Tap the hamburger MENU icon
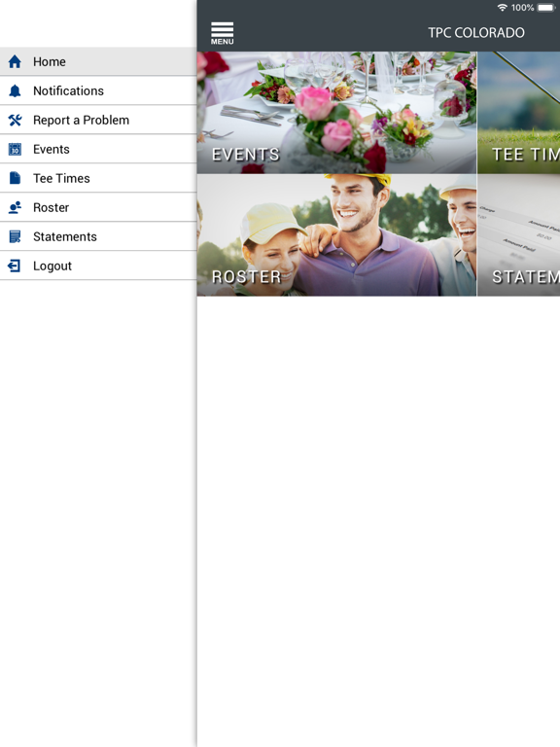The image size is (560, 747). tap(222, 33)
